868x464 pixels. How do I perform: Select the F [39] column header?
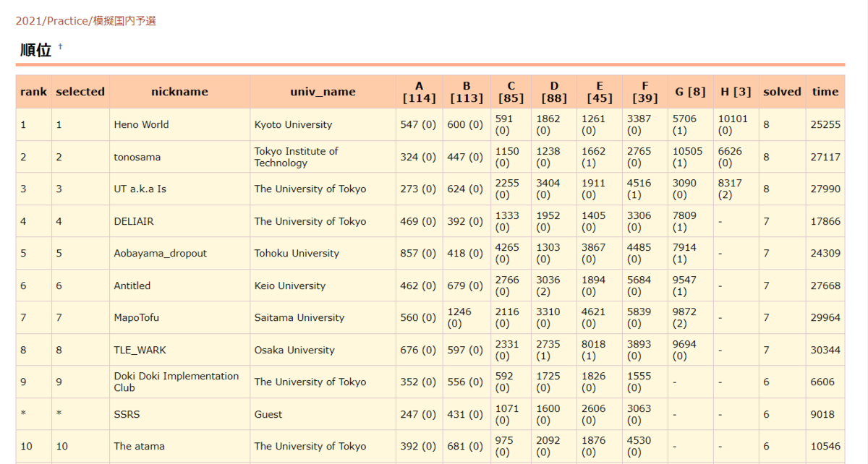[x=645, y=92]
